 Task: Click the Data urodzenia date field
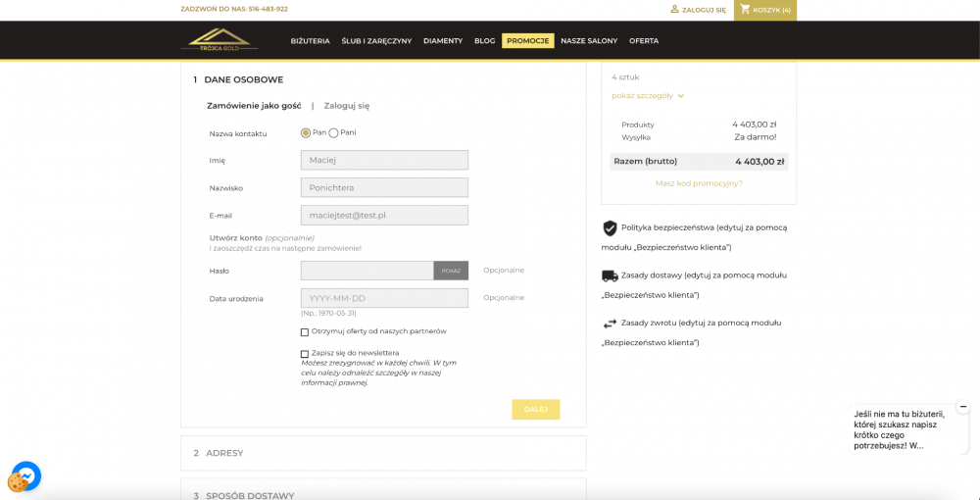pos(384,298)
